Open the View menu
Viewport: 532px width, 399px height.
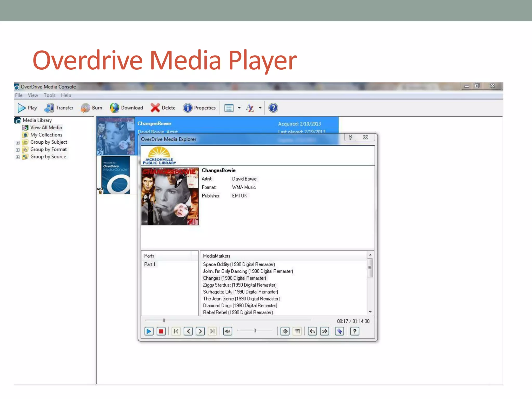[33, 95]
